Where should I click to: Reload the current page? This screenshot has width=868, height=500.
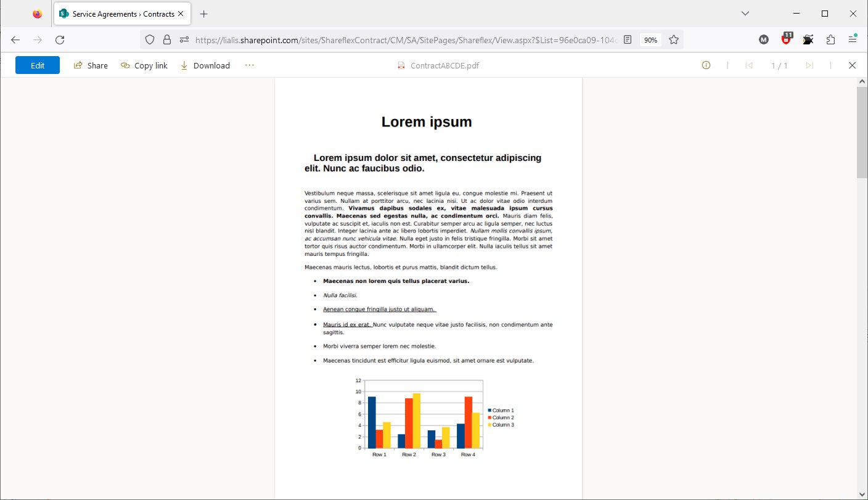point(60,39)
